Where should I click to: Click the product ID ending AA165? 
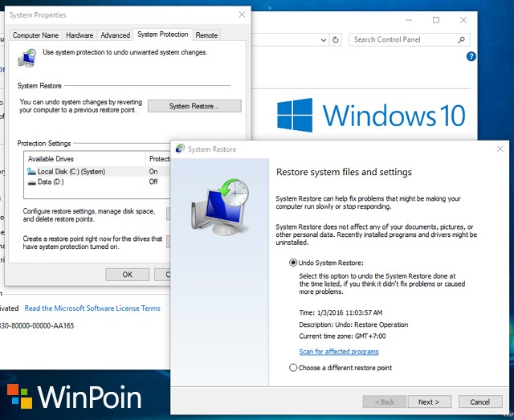tap(37, 325)
